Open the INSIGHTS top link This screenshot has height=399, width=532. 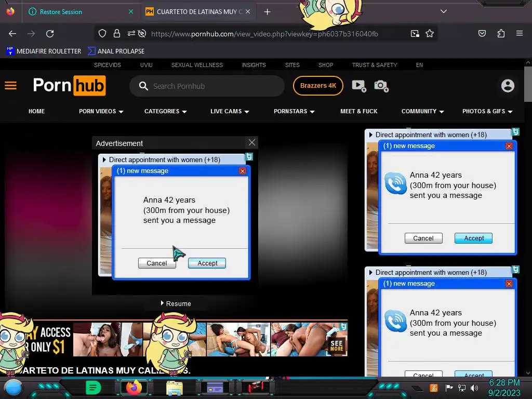[x=254, y=65]
